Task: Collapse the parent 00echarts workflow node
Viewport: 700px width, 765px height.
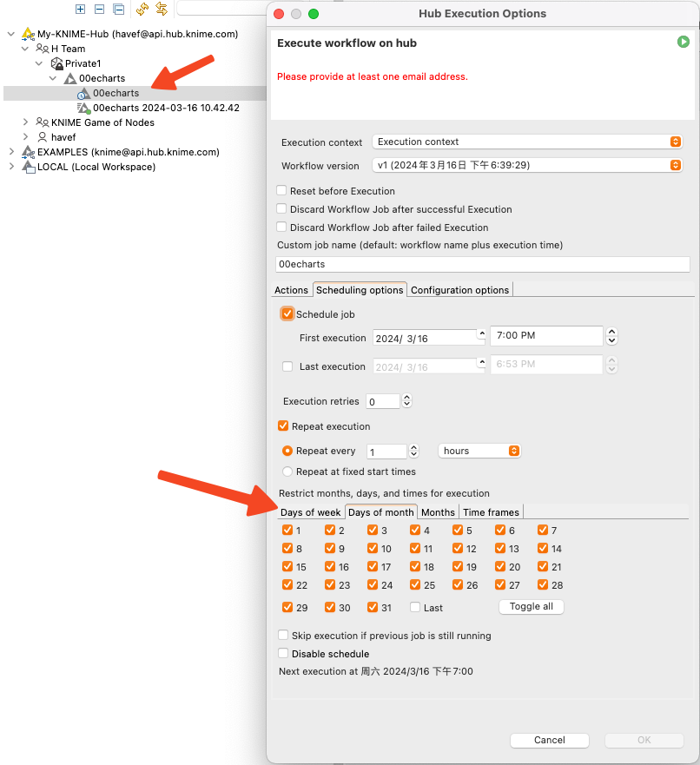Action: point(53,78)
